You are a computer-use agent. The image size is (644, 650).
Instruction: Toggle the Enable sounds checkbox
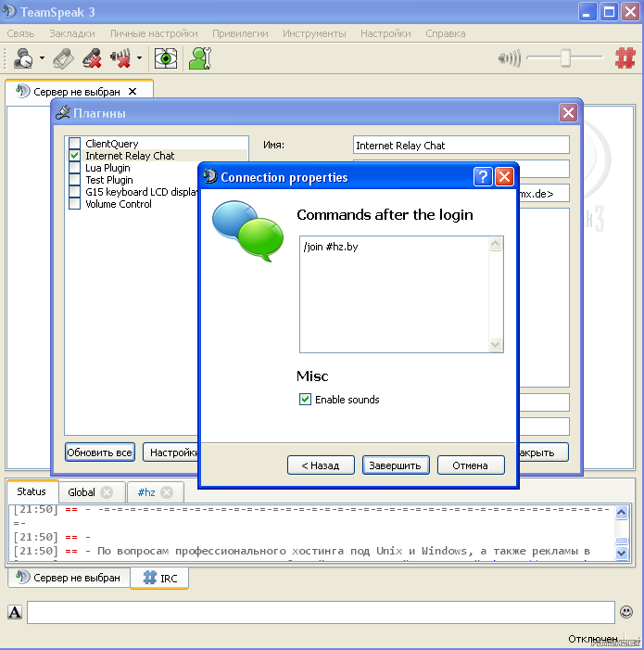[305, 400]
